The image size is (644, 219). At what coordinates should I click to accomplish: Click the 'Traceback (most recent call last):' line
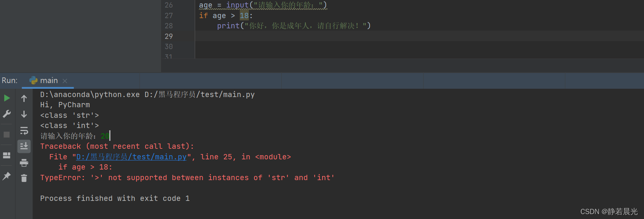coord(117,146)
